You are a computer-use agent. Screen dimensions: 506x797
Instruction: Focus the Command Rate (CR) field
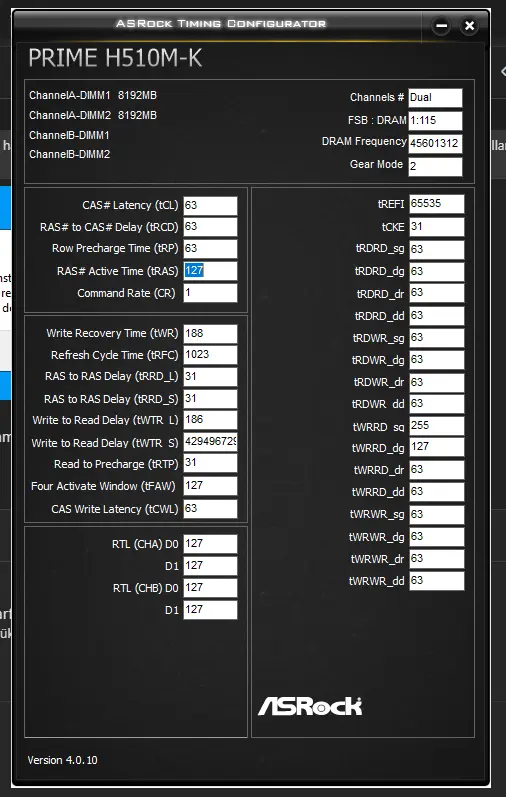[210, 293]
